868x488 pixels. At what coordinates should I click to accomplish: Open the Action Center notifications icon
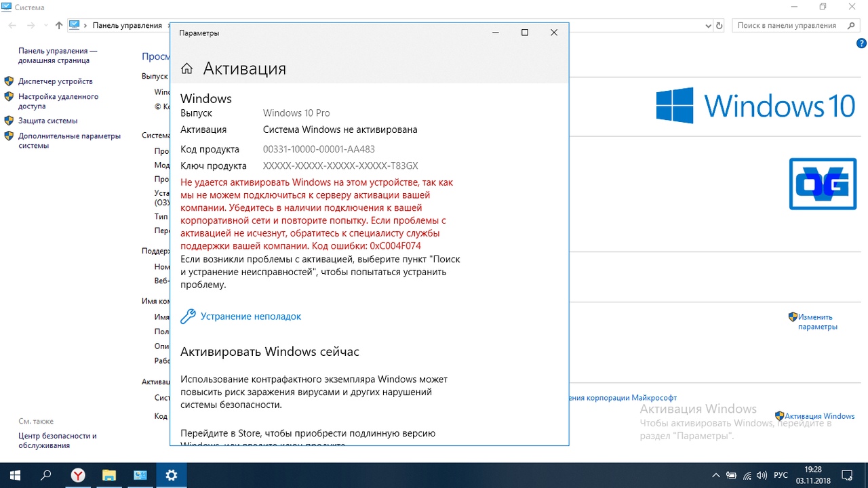click(x=847, y=475)
